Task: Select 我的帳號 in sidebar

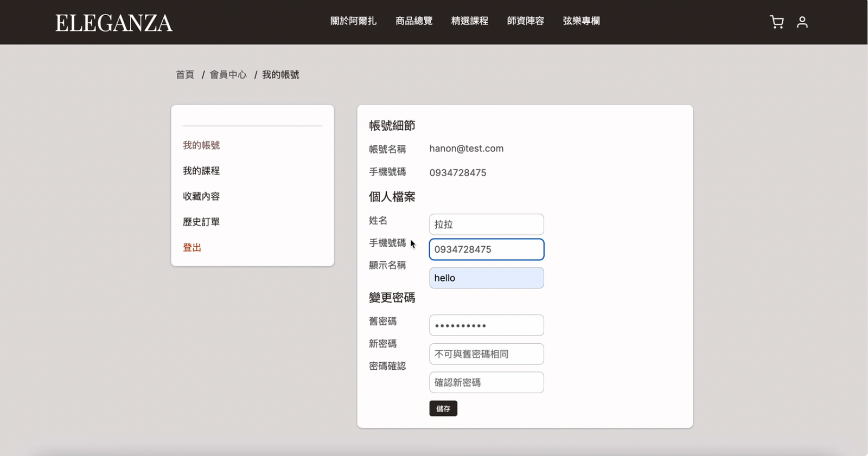Action: click(201, 145)
